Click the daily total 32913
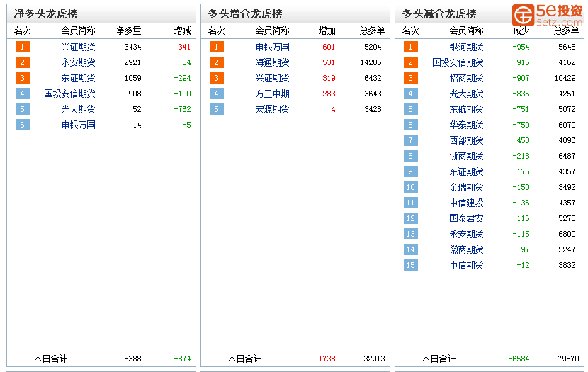588x372 pixels. (x=374, y=359)
